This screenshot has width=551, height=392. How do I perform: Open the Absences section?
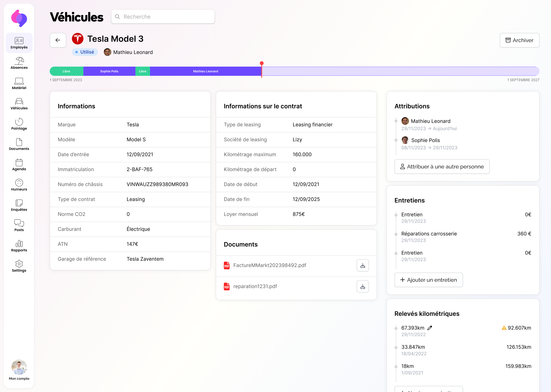[x=19, y=63]
